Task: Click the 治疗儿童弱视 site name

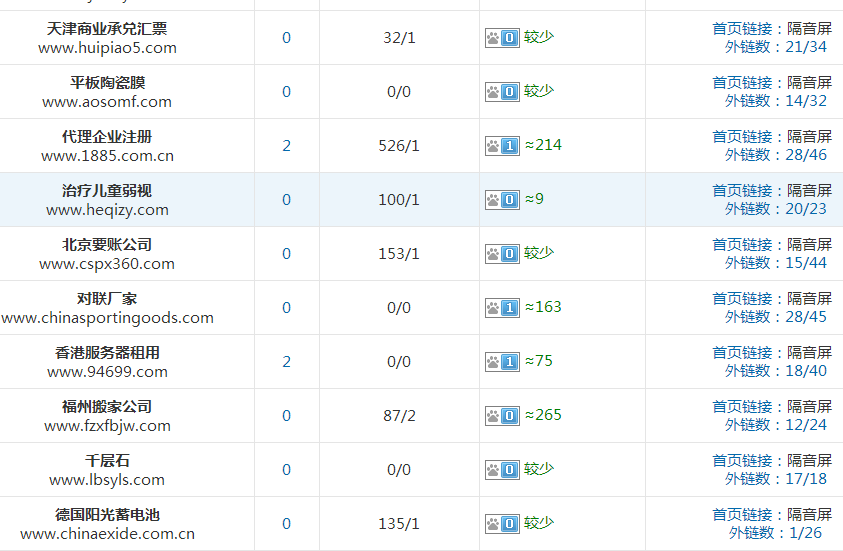Action: point(107,191)
